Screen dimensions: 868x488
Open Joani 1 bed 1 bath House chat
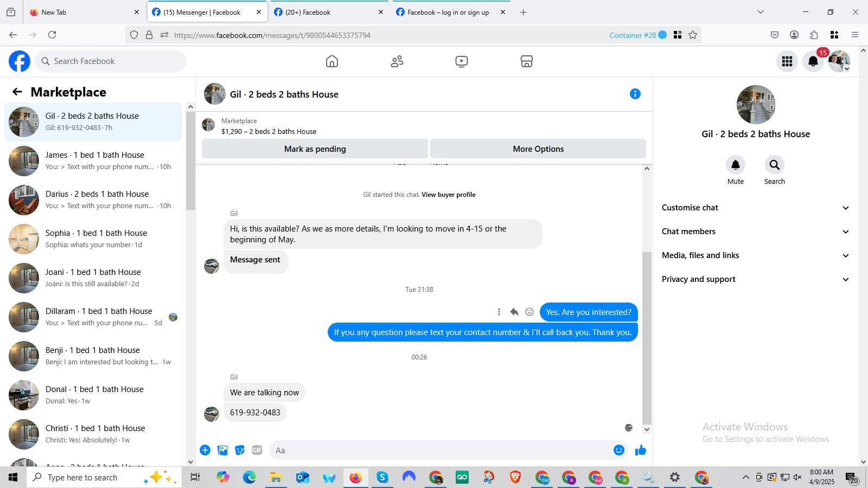point(93,278)
